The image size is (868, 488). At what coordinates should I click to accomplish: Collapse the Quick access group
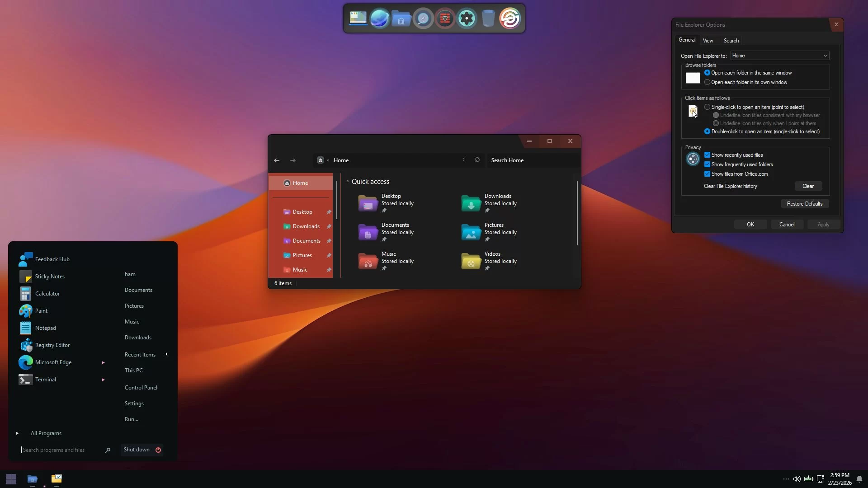point(348,182)
